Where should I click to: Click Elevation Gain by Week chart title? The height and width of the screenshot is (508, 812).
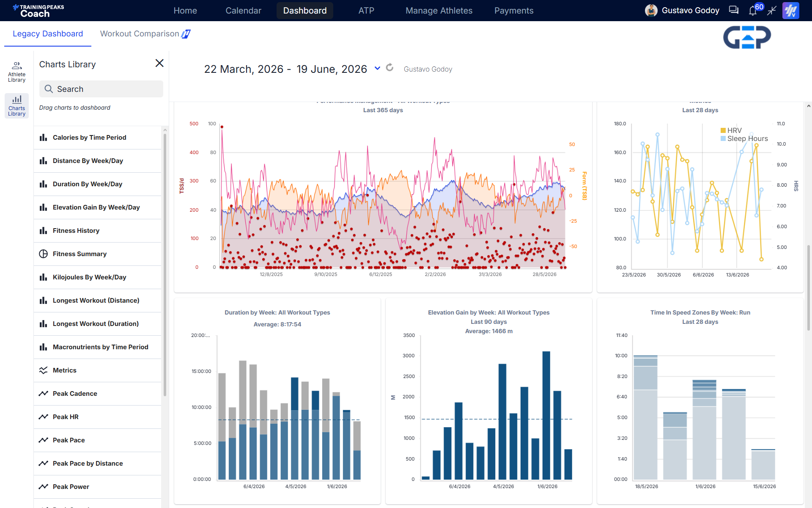pos(489,312)
